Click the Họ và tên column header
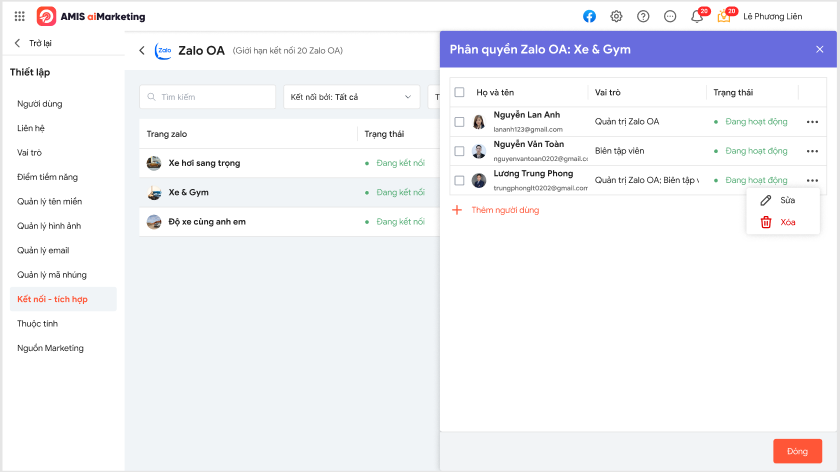 click(495, 92)
